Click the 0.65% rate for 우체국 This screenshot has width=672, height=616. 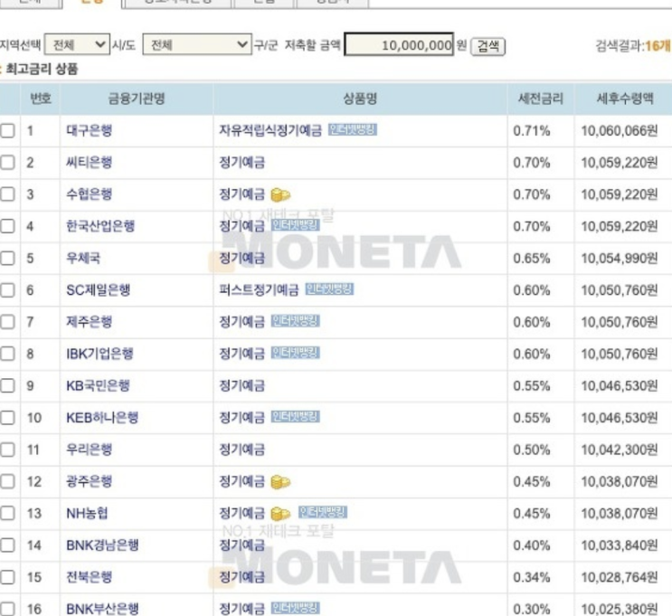(532, 258)
